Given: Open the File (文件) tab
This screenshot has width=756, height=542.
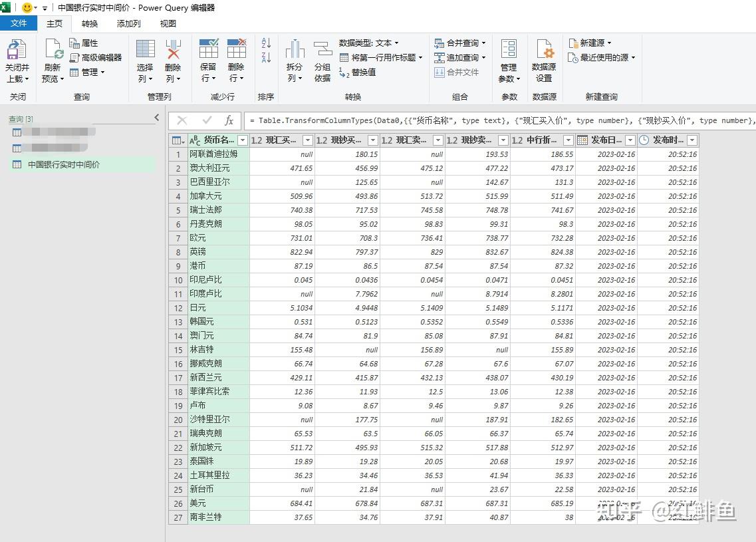Looking at the screenshot, I should [x=19, y=23].
